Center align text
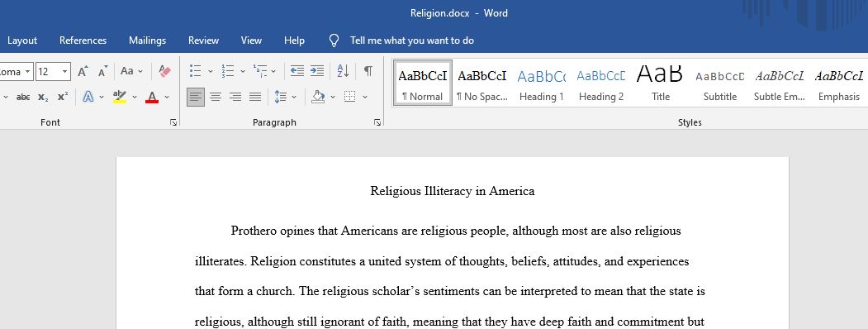This screenshot has width=868, height=329. pyautogui.click(x=216, y=97)
